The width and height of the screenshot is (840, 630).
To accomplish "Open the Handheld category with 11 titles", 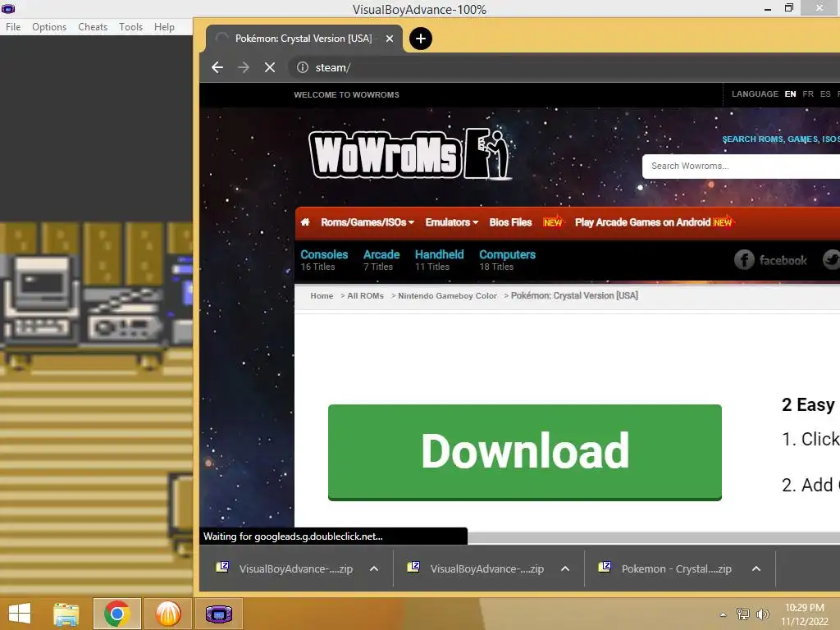I will (440, 260).
